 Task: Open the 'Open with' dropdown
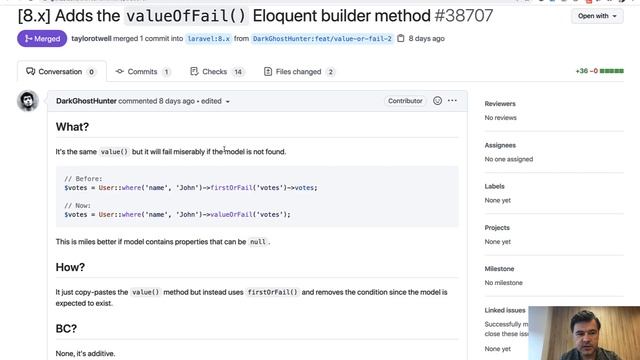(x=597, y=16)
